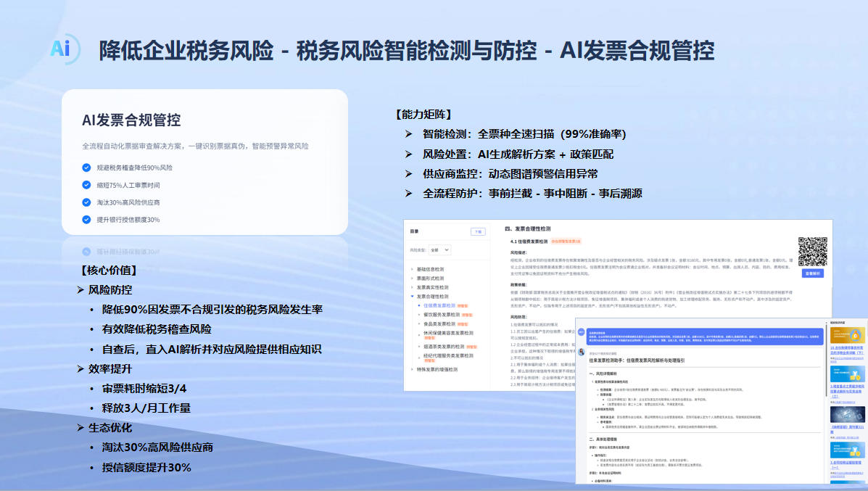Select 经纪代理服务类发票检测 in the tree
Screen dimensions: 868x491
448,355
